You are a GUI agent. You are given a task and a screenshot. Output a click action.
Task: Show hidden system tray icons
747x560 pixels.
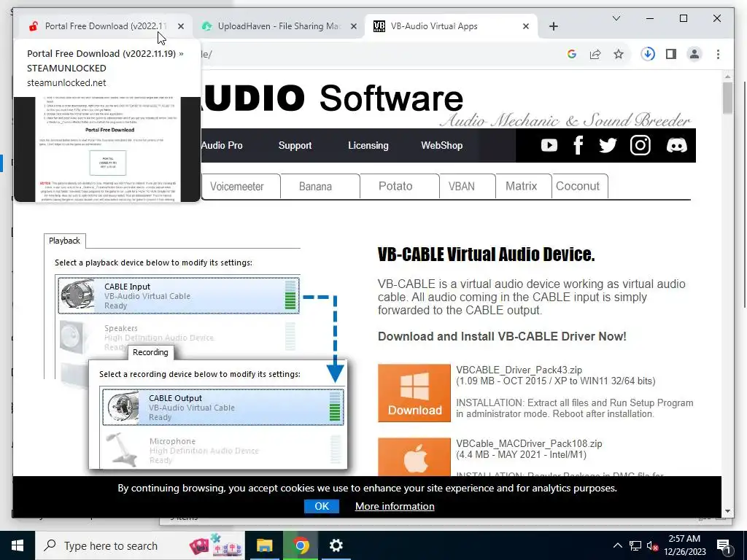pyautogui.click(x=617, y=545)
